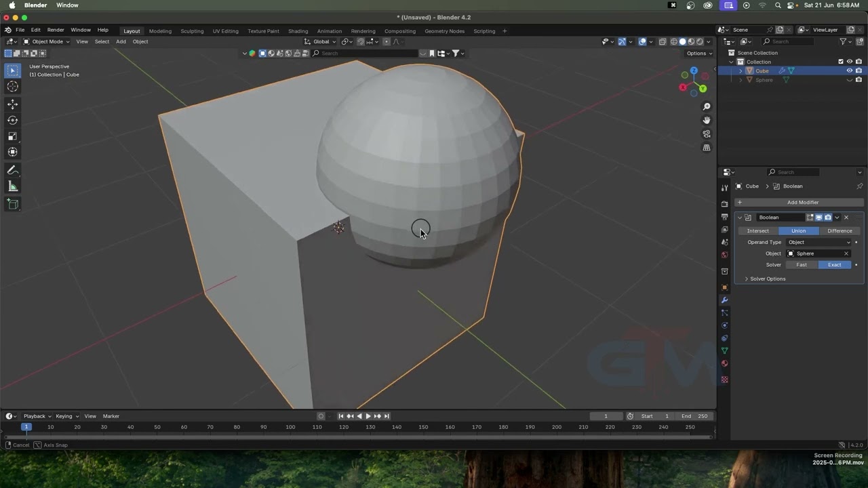Open the Texture properties tab
This screenshot has height=488, width=868.
(x=724, y=380)
